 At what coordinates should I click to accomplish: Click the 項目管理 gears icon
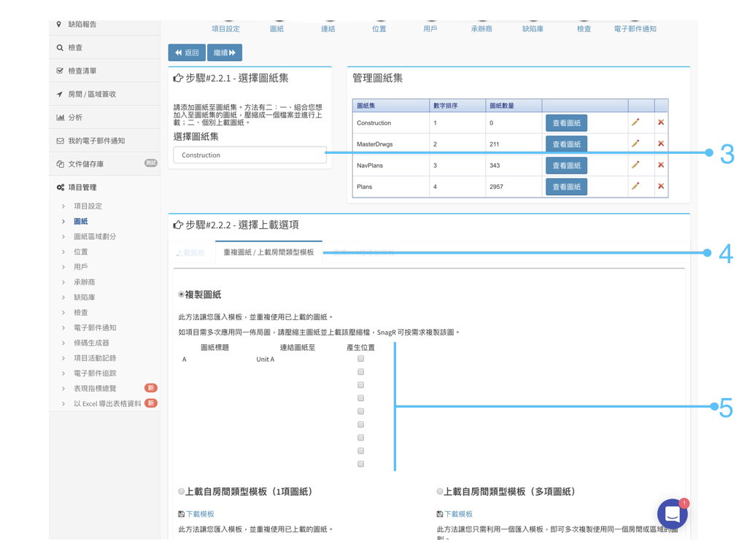pyautogui.click(x=60, y=187)
